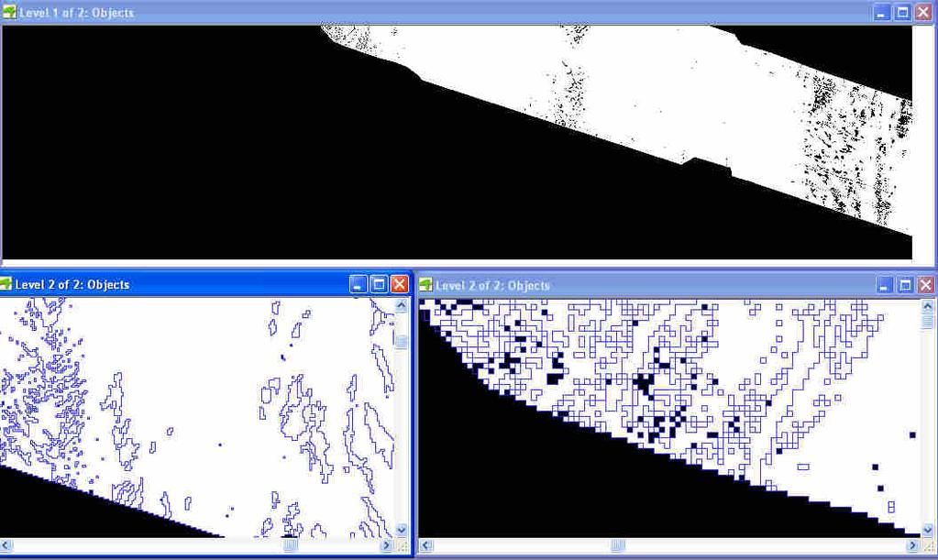Viewport: 938px width, 560px height.
Task: Click scroll up arrow in right Level 2 window
Action: [x=928, y=307]
